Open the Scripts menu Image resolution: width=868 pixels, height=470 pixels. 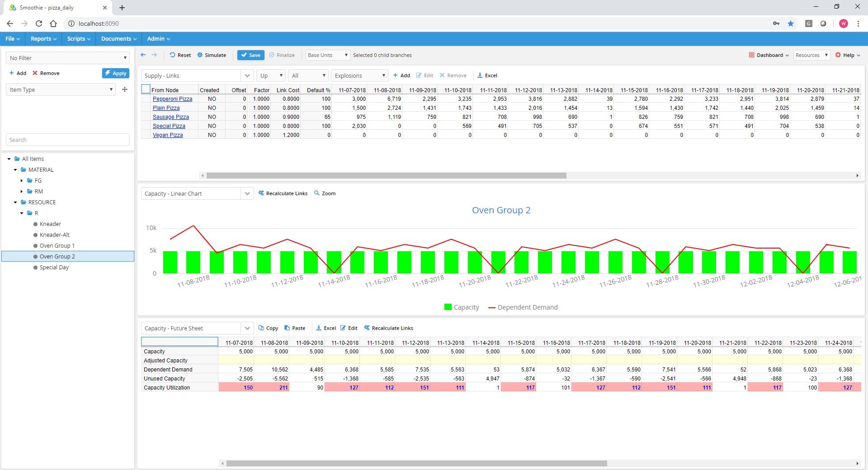(x=79, y=39)
